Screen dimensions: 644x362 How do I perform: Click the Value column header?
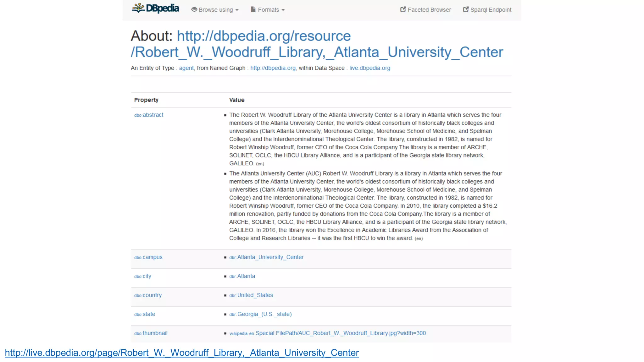click(237, 100)
